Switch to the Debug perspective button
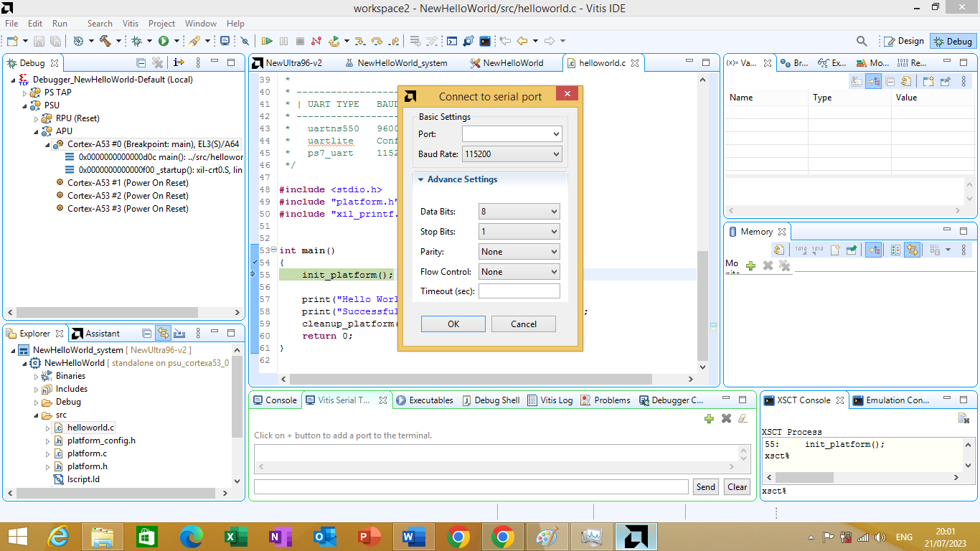This screenshot has width=980, height=551. (953, 41)
